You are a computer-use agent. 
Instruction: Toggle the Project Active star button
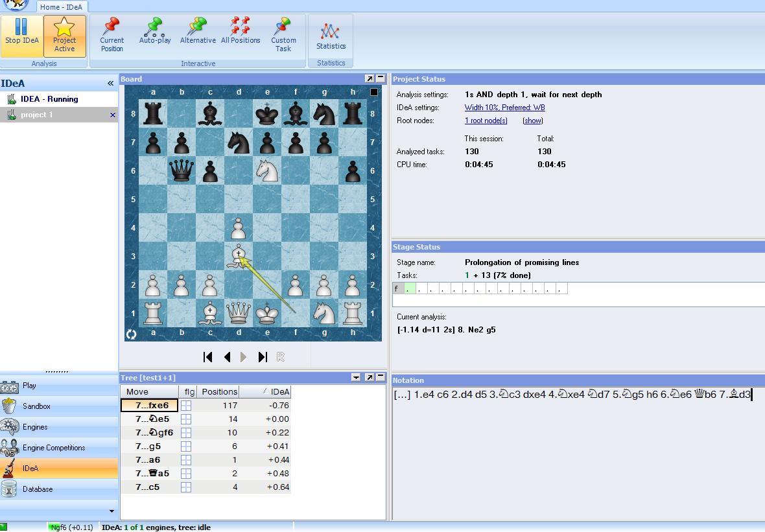(x=64, y=30)
